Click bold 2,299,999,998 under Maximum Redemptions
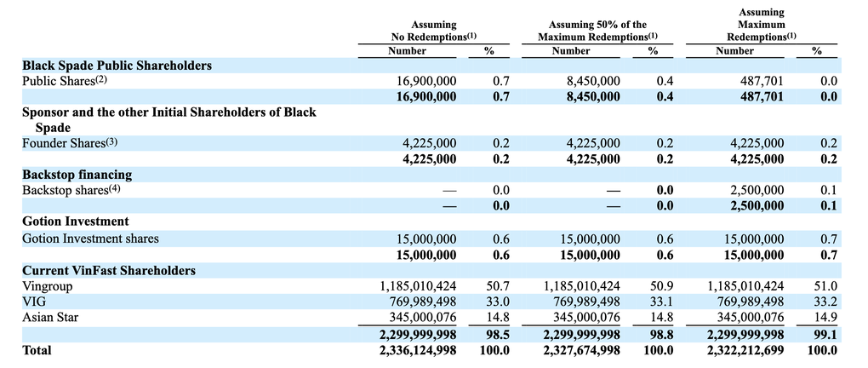Image resolution: width=868 pixels, height=368 pixels. click(745, 335)
